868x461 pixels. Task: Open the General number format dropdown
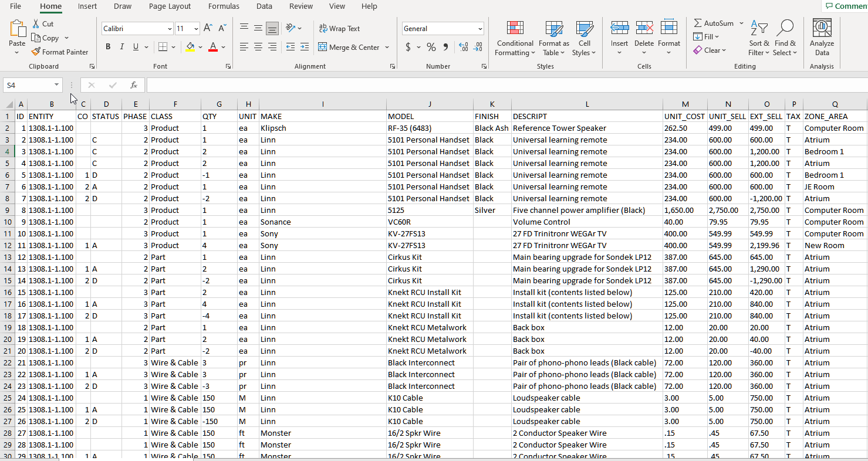pos(480,29)
